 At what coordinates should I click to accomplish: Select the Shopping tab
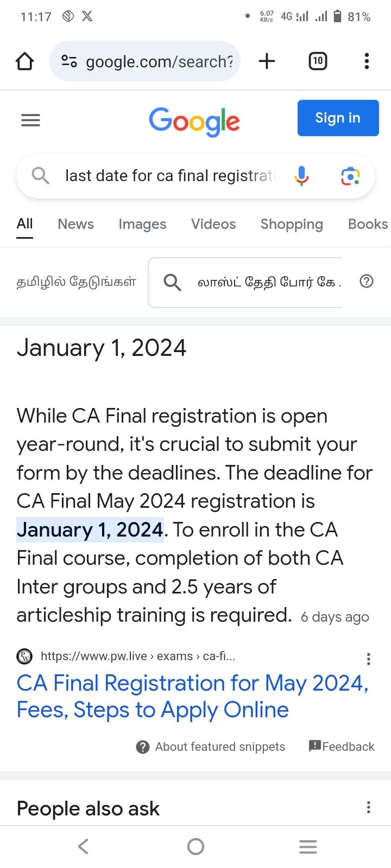point(292,224)
